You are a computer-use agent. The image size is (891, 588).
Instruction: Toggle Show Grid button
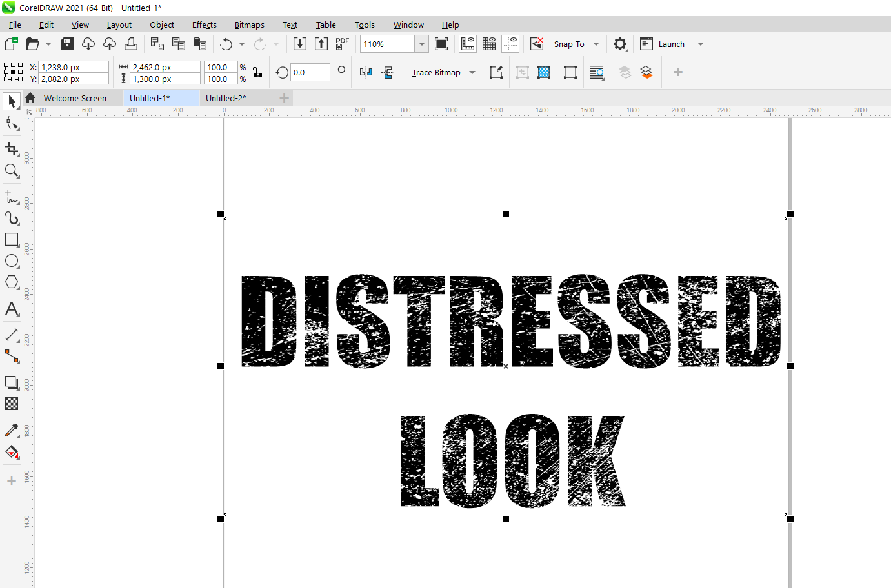tap(489, 44)
